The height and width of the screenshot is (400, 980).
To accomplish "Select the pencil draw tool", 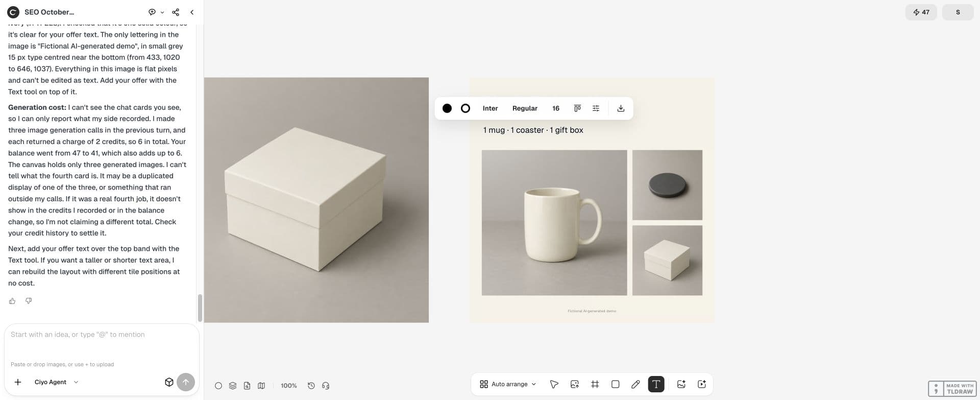I will (635, 384).
